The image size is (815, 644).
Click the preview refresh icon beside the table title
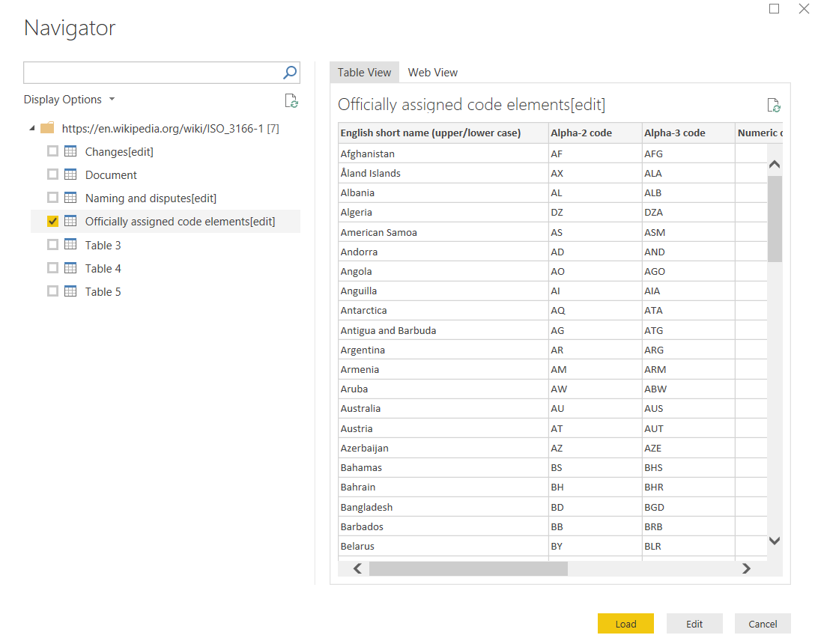tap(774, 106)
